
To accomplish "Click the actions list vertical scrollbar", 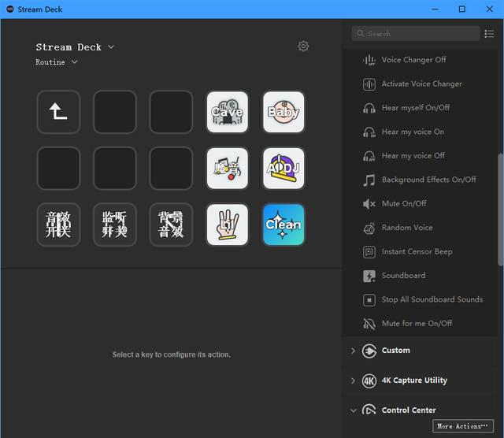I will 501,210.
